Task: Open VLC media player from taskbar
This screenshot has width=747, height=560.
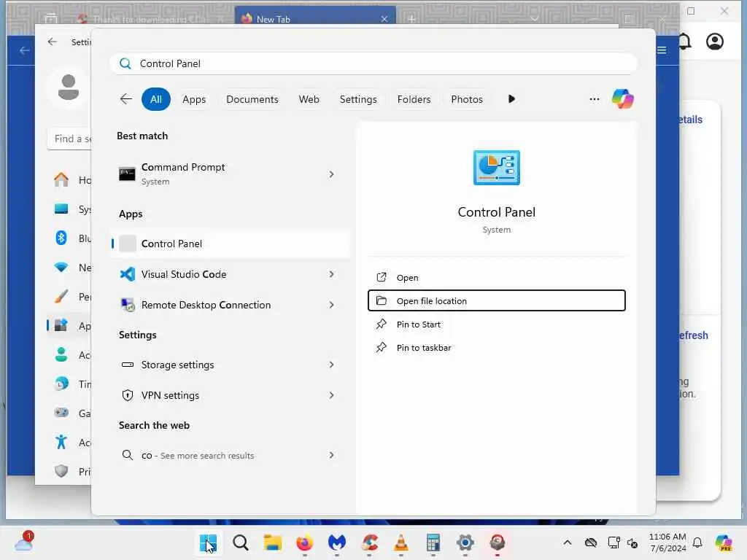Action: (x=401, y=542)
